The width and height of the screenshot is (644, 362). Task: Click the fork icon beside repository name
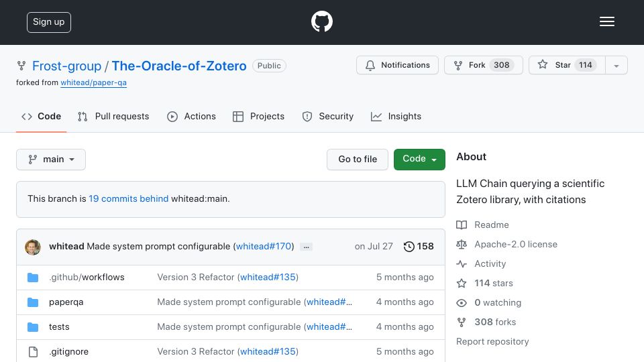click(21, 66)
